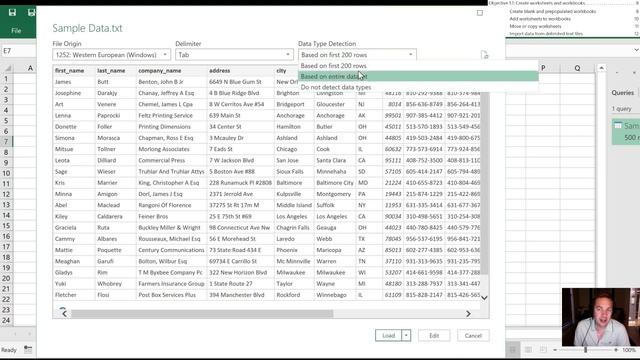The height and width of the screenshot is (360, 640).
Task: Open the Load button dropdown arrow
Action: (406, 336)
